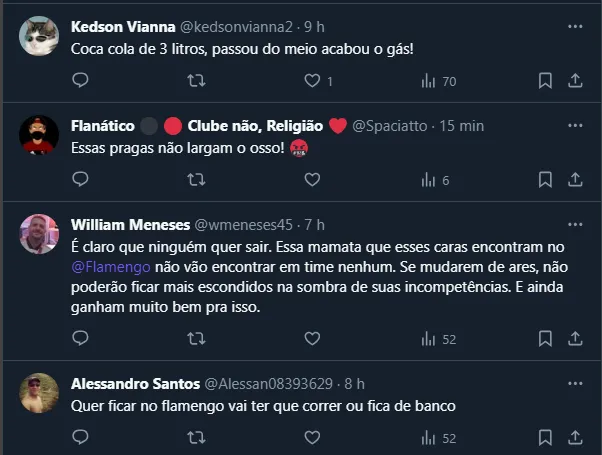Open the 15 min timestamp on Flanático's tweet

click(462, 126)
